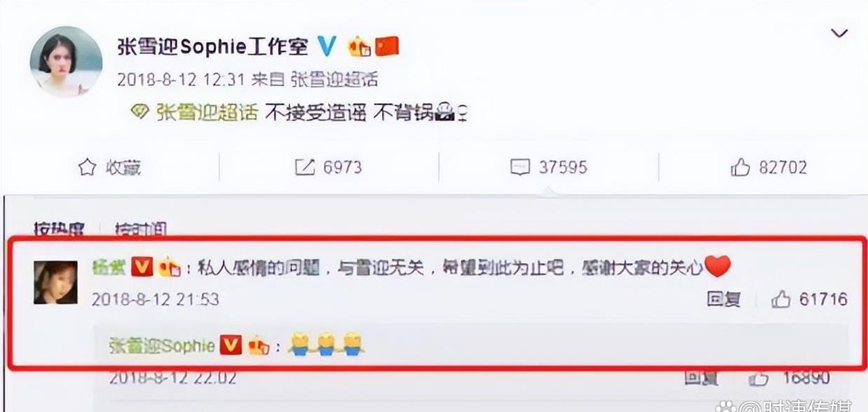868x412 pixels.
Task: Open 张雪迎Sophie username in the reply
Action: [162, 345]
